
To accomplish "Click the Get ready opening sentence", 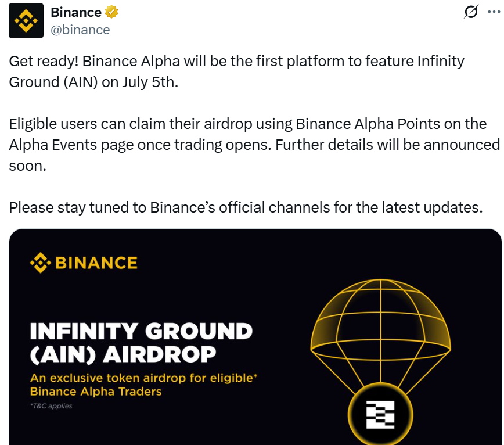I will click(236, 71).
